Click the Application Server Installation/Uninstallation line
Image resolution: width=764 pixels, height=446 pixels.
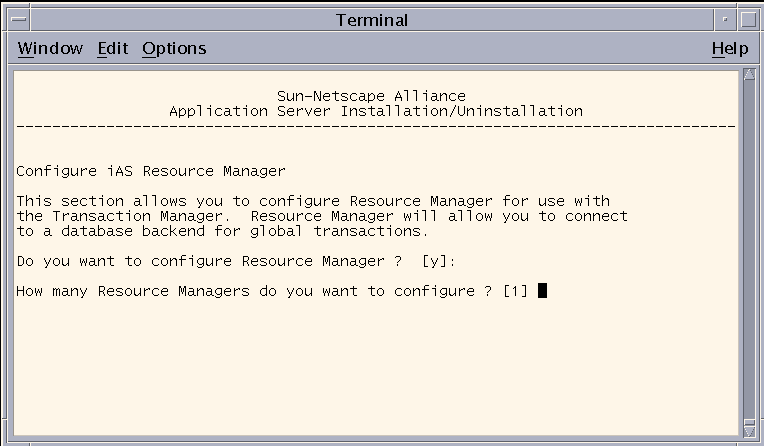click(x=376, y=111)
